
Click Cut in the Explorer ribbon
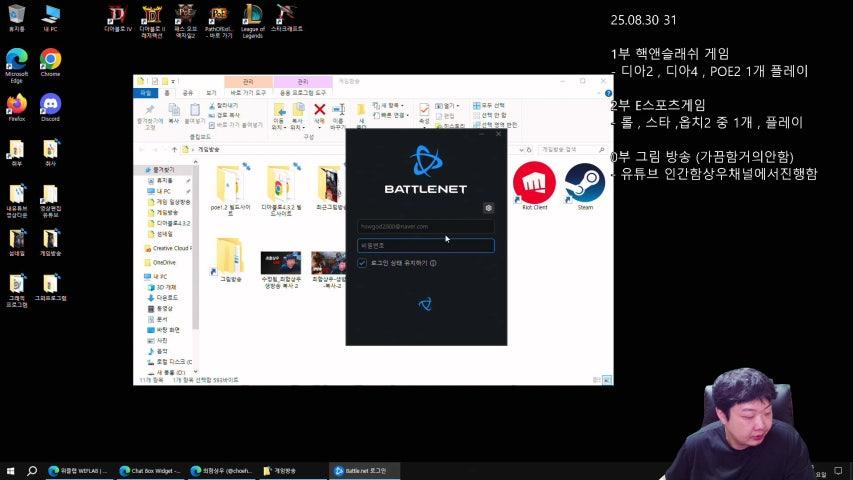(224, 106)
